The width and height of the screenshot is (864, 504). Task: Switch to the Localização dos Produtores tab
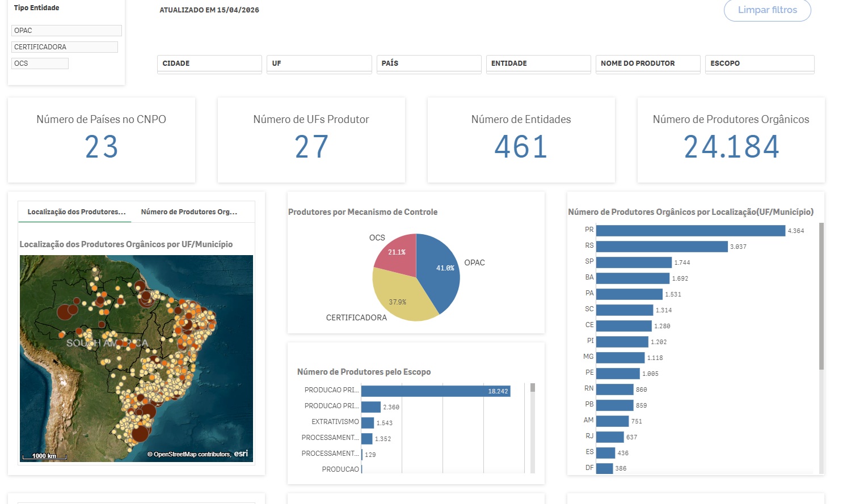tap(76, 212)
